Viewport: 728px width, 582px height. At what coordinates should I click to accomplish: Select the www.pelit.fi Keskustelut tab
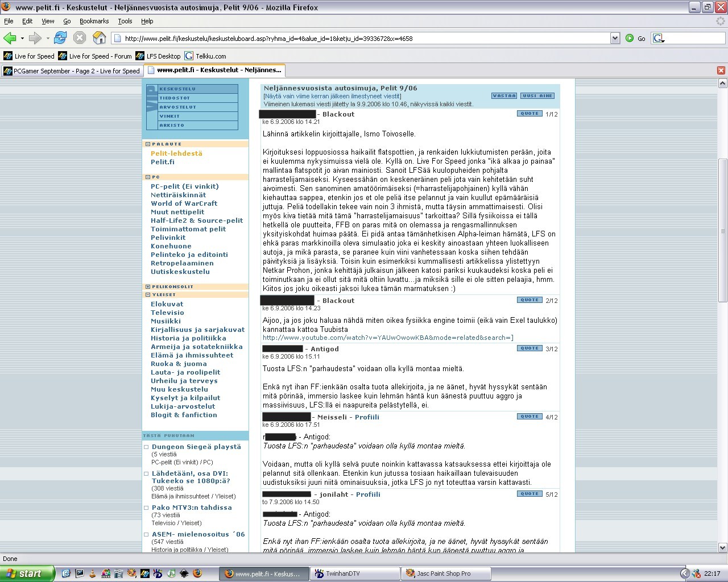click(x=214, y=70)
